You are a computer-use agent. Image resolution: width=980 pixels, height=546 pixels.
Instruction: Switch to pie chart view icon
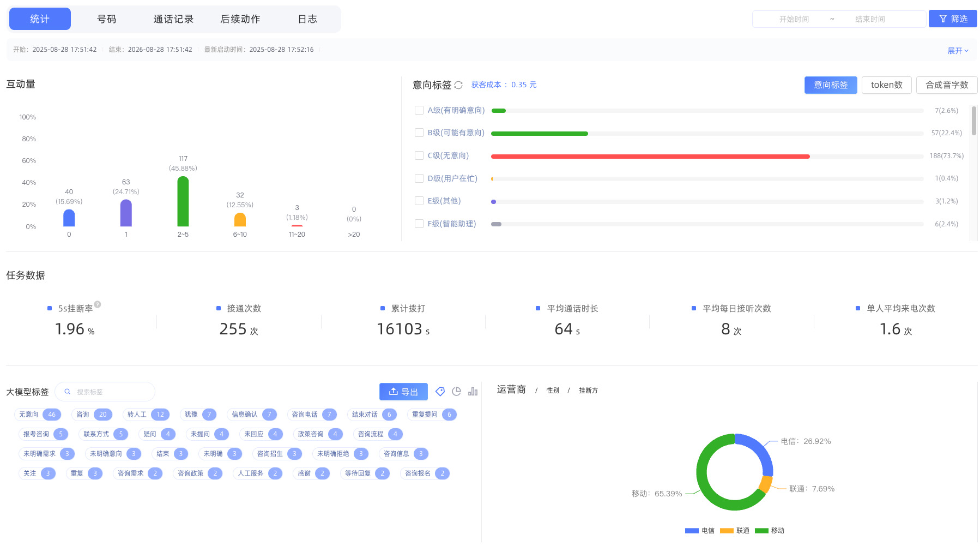tap(457, 392)
